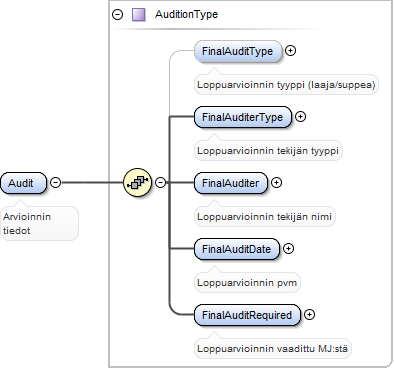Select the FinalAuditRequired element box
The height and width of the screenshot is (369, 394).
(x=248, y=315)
